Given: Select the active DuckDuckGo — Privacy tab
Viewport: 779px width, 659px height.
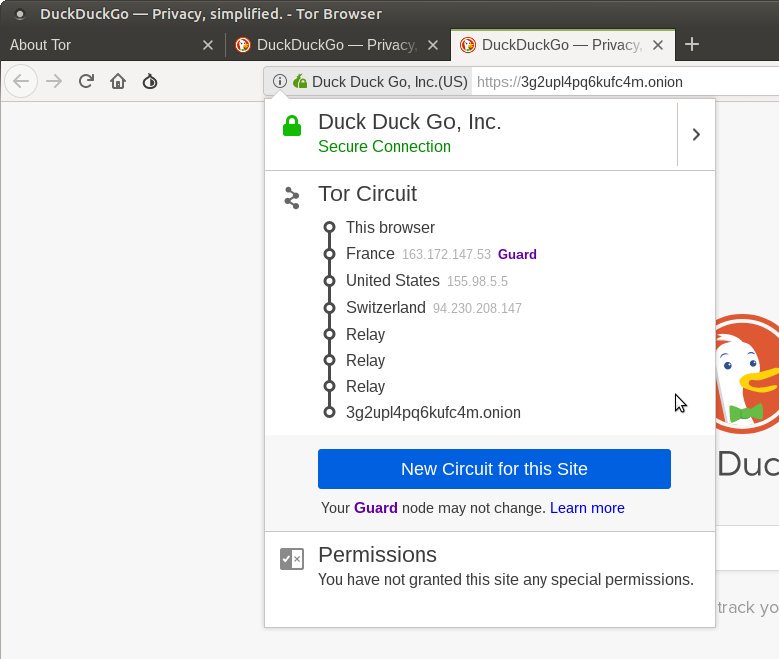Looking at the screenshot, I should pos(562,45).
